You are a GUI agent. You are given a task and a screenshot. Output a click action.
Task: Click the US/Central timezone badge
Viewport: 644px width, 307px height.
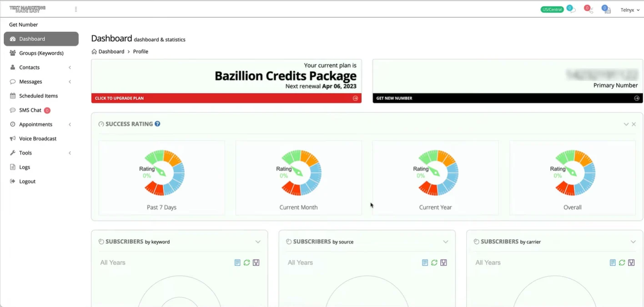click(x=552, y=10)
